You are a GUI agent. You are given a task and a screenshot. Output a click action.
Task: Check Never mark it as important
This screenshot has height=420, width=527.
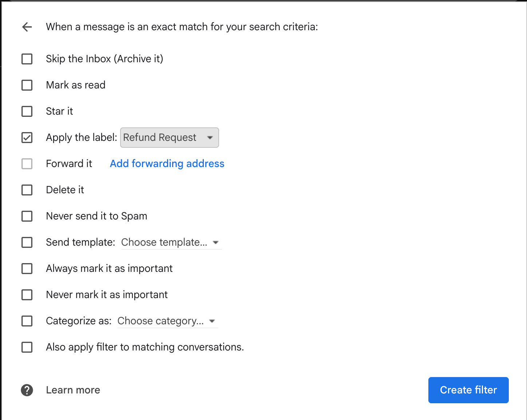coord(27,295)
